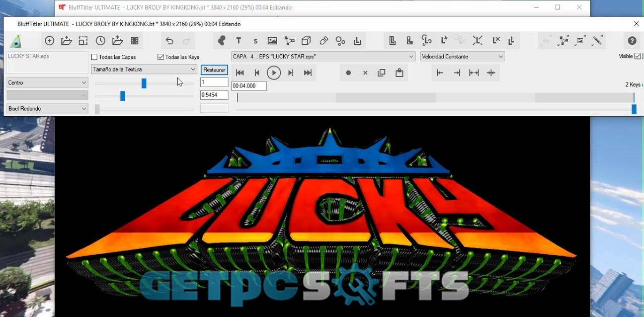
Task: Click the vector sketch nodes layer icon
Action: coord(290,41)
